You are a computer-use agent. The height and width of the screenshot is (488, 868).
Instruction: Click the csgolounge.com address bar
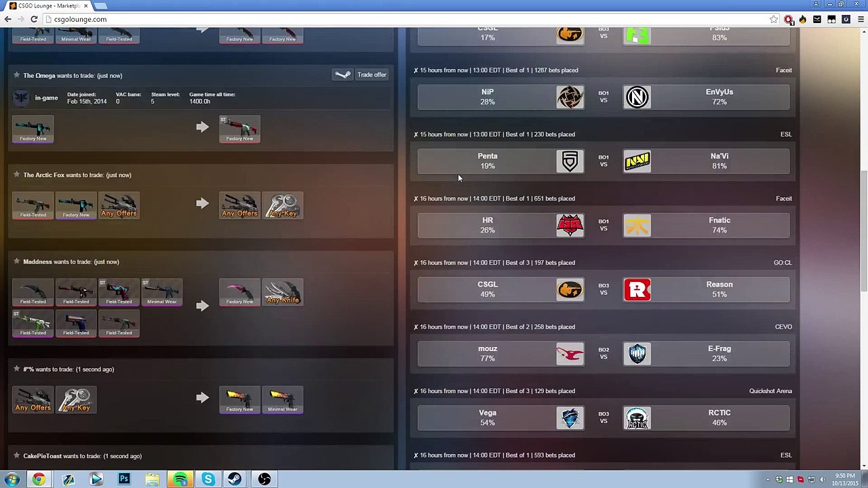407,19
